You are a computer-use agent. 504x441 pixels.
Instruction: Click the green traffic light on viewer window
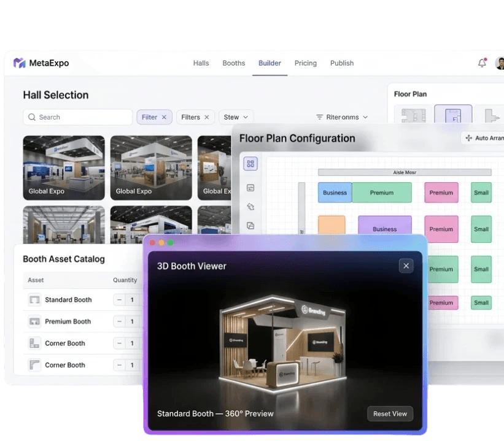[x=171, y=243]
